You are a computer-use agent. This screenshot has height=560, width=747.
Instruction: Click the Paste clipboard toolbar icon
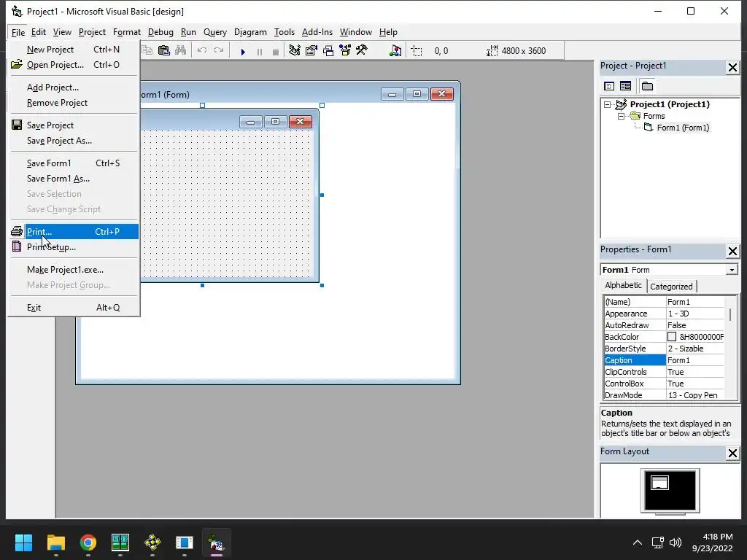pos(164,50)
